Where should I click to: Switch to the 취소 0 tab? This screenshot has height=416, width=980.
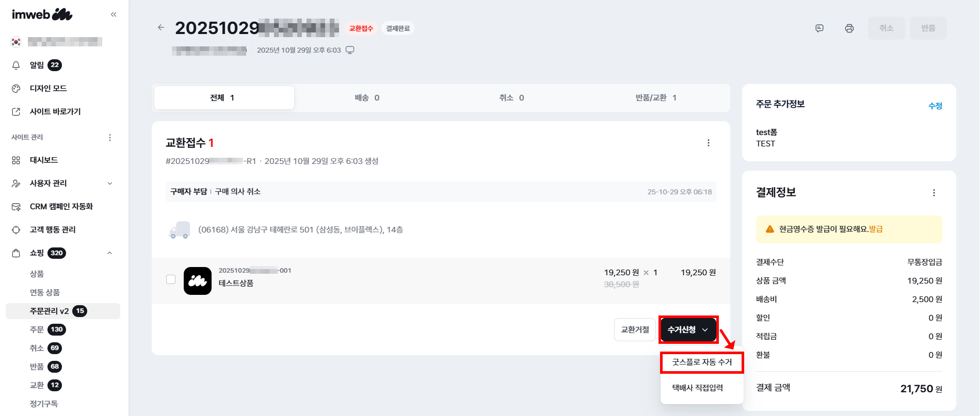(511, 98)
